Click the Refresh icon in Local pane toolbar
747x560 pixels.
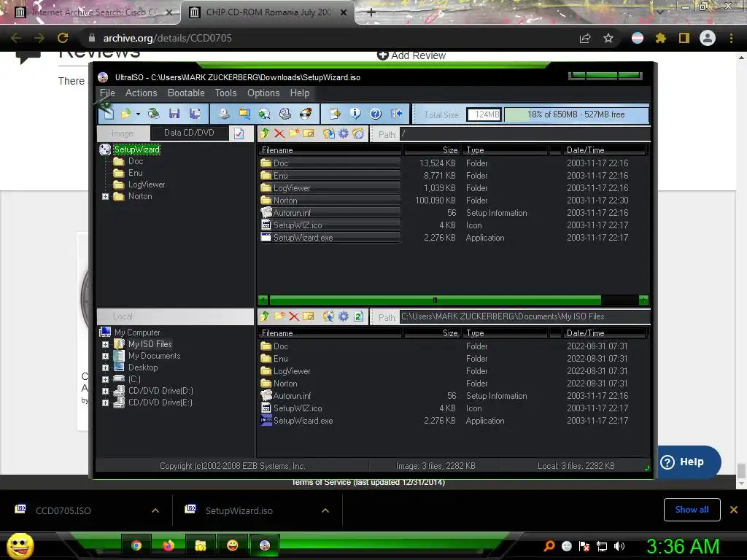[x=359, y=316]
